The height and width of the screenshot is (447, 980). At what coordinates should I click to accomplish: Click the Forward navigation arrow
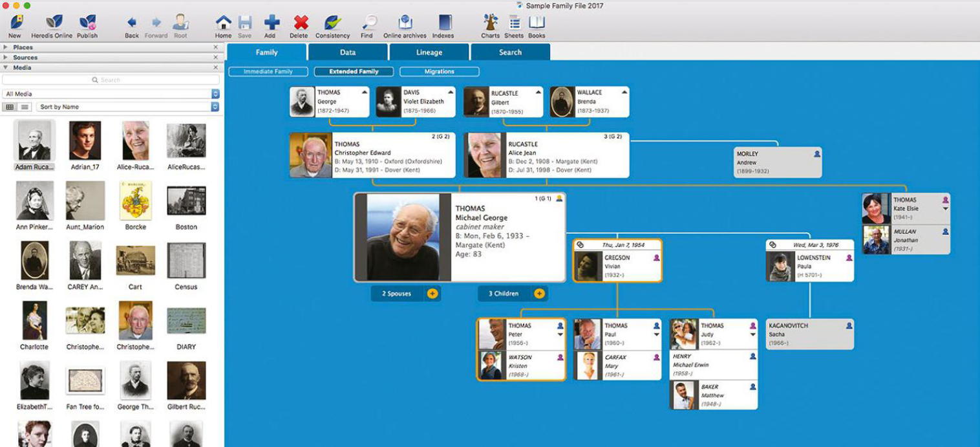coord(156,23)
